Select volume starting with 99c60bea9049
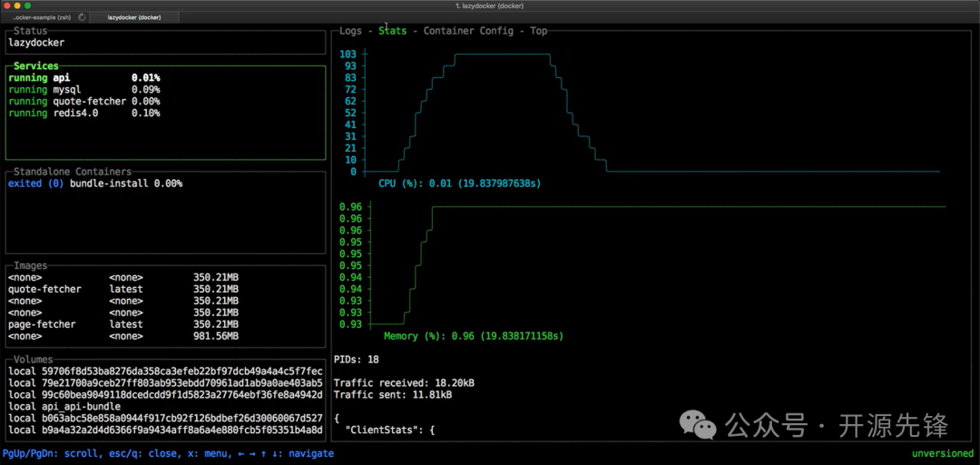Viewport: 980px width, 465px height. [x=166, y=394]
